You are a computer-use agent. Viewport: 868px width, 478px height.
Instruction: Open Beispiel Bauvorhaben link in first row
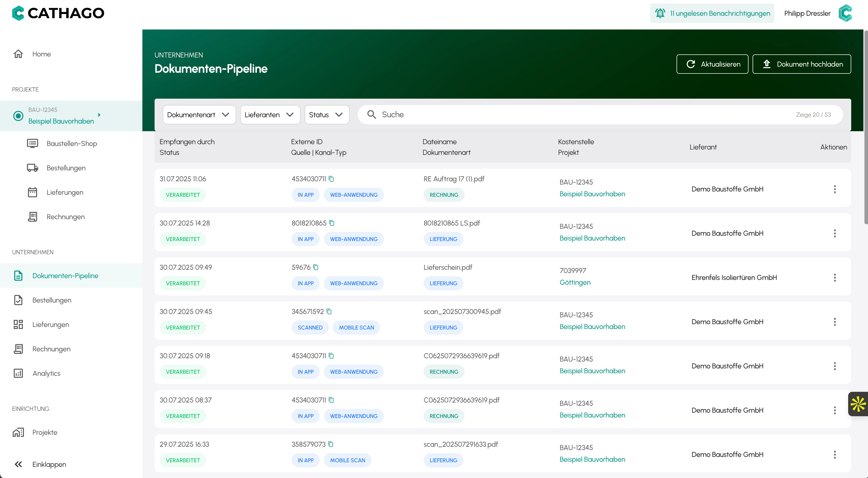coord(592,194)
